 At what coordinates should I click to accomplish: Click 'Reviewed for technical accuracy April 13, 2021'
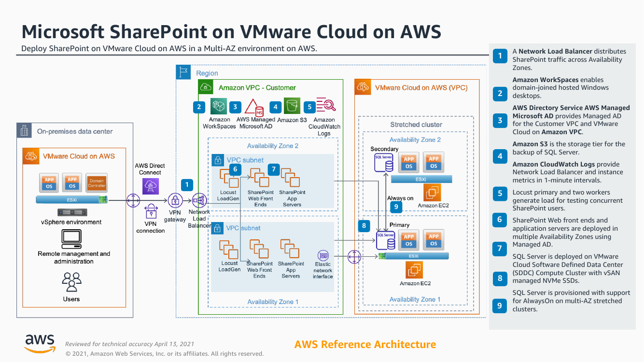point(130,344)
